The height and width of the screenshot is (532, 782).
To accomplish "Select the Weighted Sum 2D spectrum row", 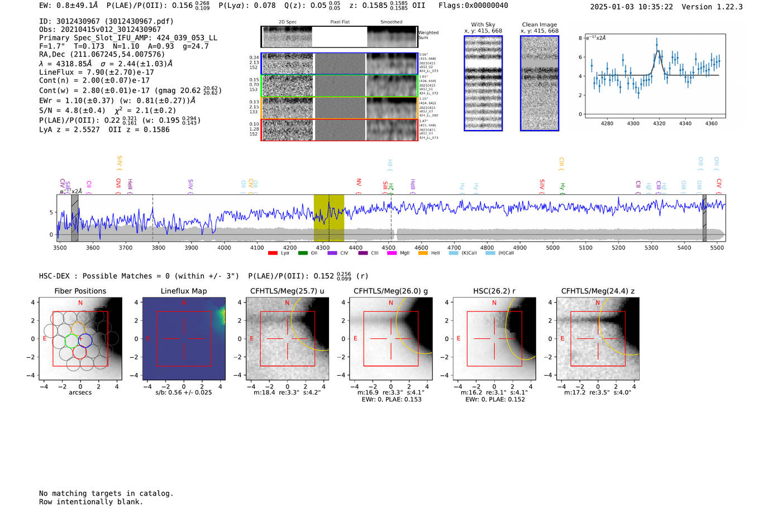I will click(x=339, y=37).
